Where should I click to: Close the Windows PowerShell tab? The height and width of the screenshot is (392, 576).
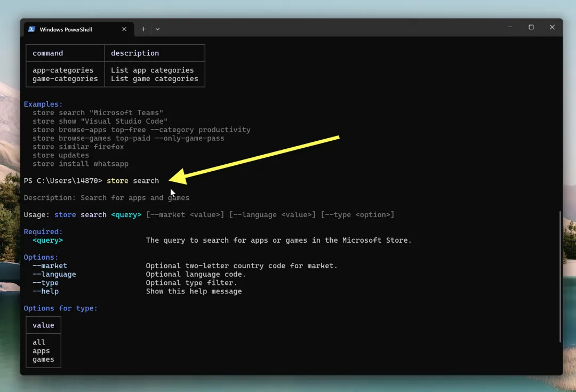coord(124,29)
